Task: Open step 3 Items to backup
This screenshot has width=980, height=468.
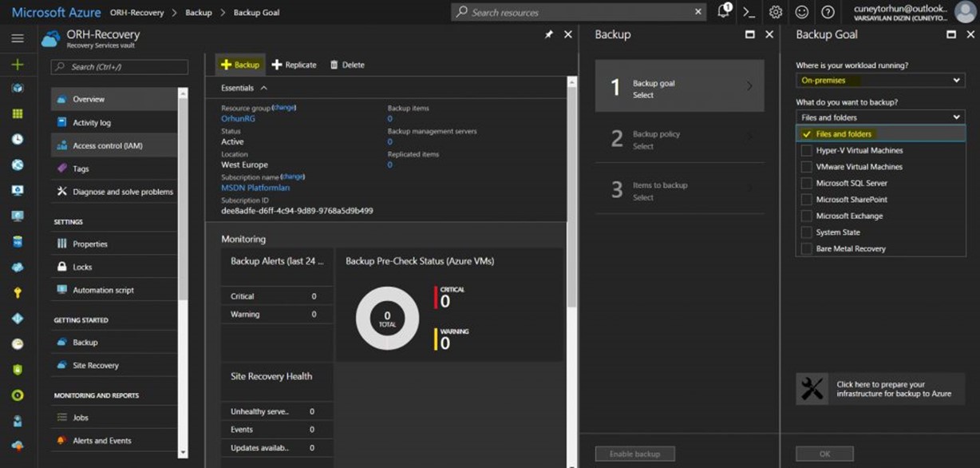Action: [x=680, y=190]
